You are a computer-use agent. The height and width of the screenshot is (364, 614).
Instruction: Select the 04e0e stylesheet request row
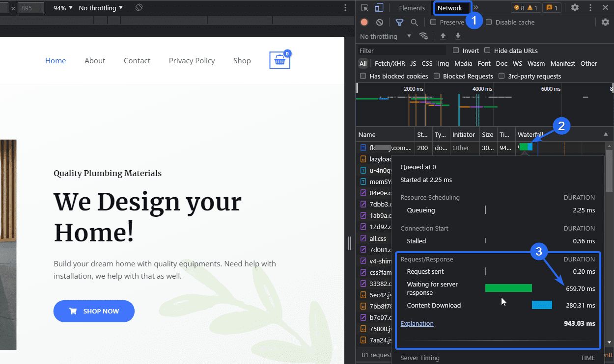(x=375, y=193)
